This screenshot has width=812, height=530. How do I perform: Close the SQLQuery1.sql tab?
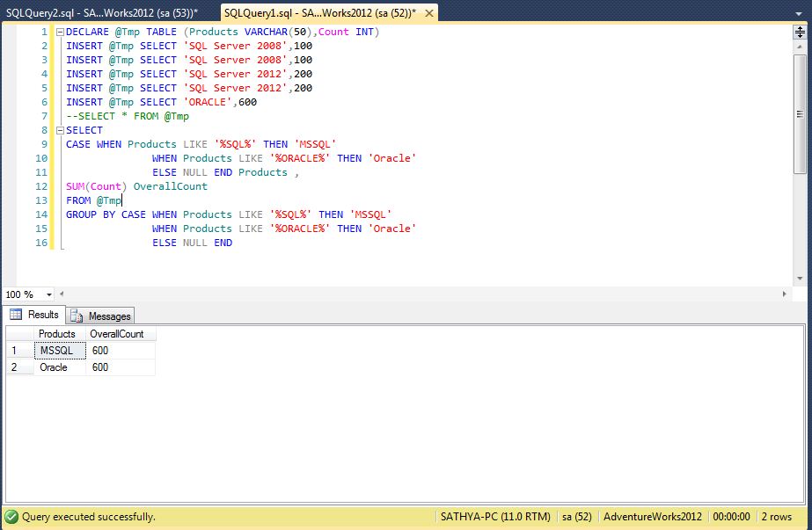[x=428, y=13]
